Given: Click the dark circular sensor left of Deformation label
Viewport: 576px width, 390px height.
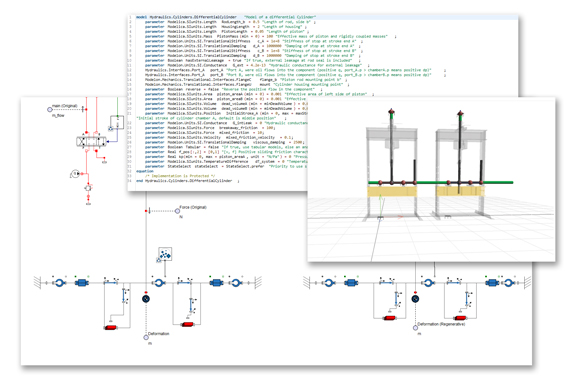Looking at the screenshot, I should click(x=146, y=299).
